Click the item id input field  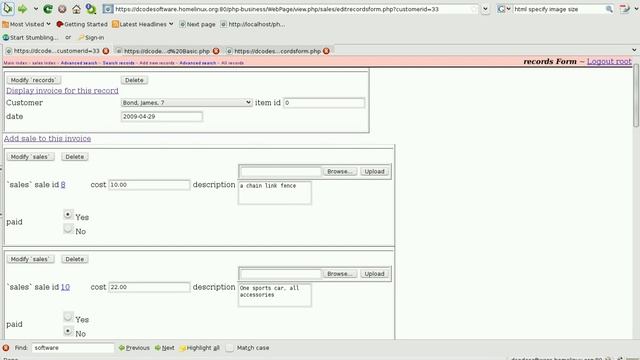324,102
